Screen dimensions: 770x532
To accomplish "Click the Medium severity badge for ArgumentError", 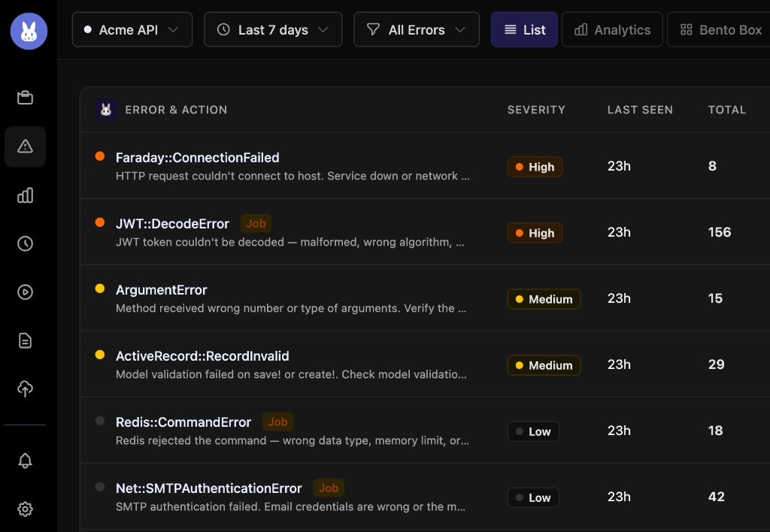I will [544, 299].
